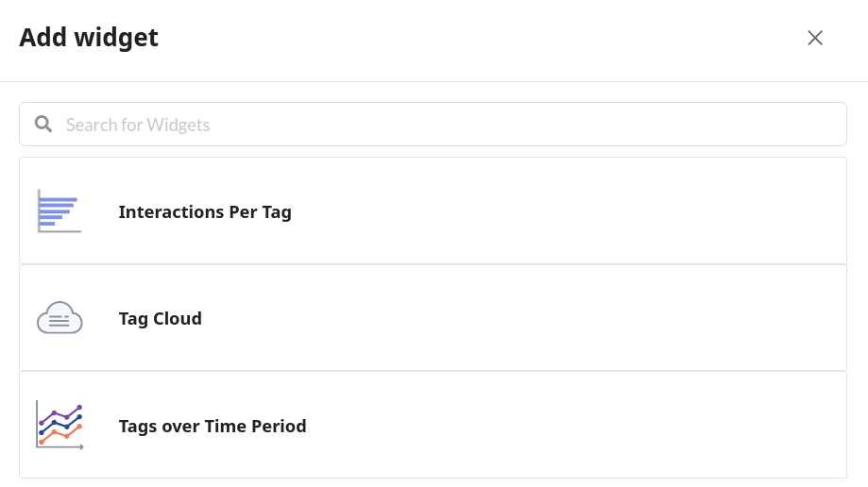The image size is (868, 487).
Task: Add the Interactions Per Tag widget row
Action: pyautogui.click(x=567, y=211)
